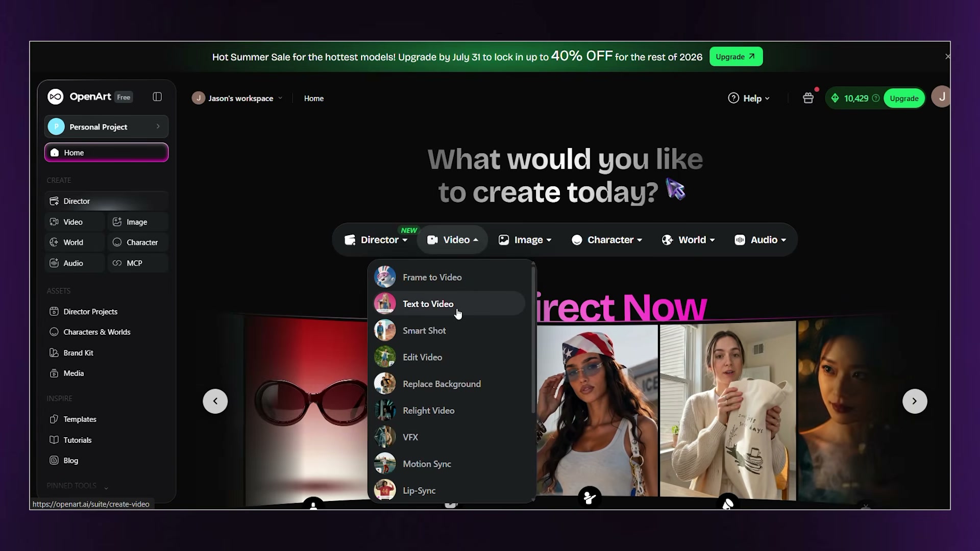
Task: Open the Help dropdown menu
Action: pos(749,98)
